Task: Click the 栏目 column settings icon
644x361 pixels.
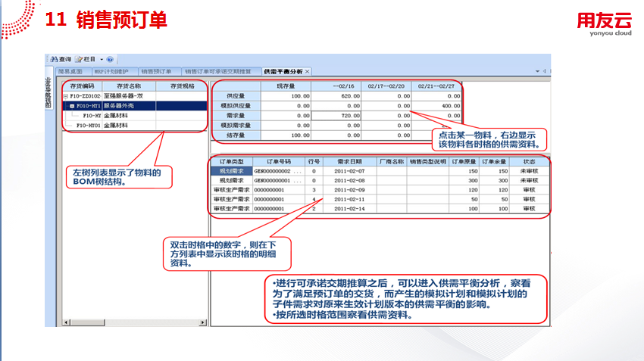Action: click(80, 59)
